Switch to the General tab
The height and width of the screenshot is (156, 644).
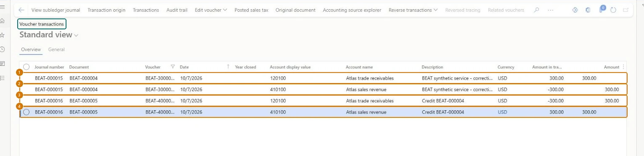(56, 49)
